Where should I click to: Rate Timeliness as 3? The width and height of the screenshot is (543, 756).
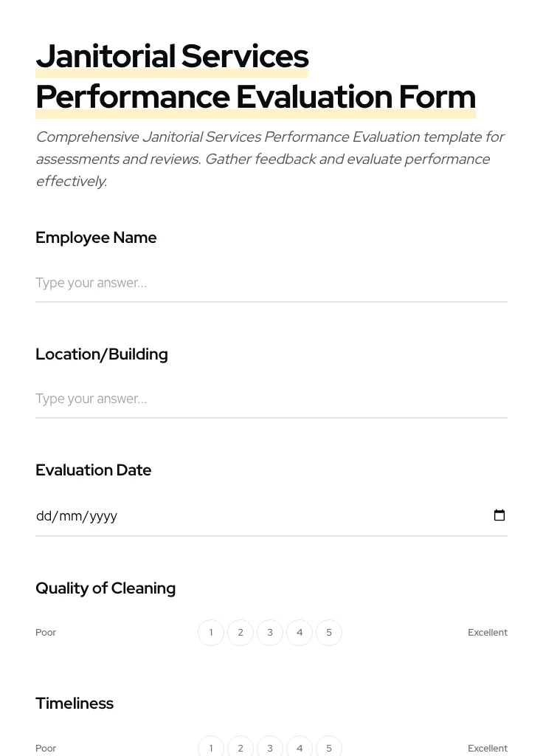coord(270,748)
